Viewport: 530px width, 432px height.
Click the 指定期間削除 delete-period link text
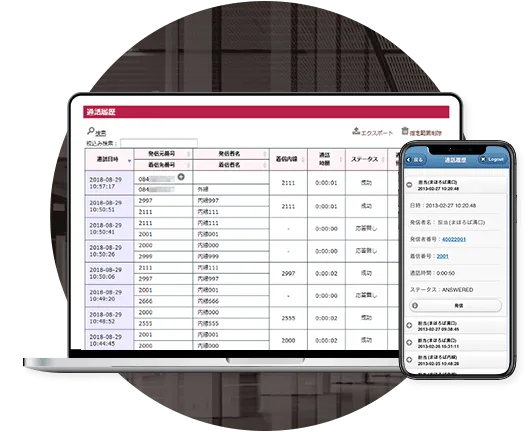(426, 133)
